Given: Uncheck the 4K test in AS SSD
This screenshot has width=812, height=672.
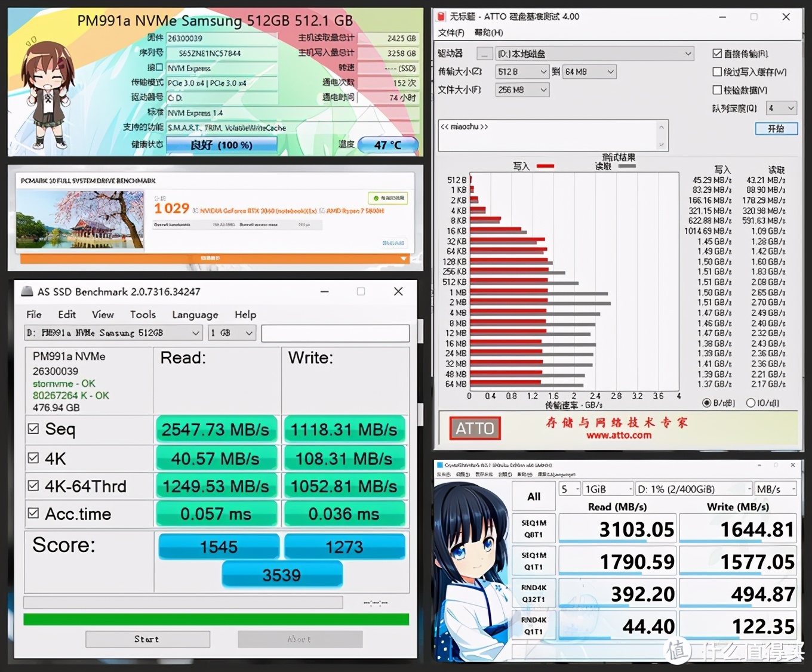Looking at the screenshot, I should (33, 458).
